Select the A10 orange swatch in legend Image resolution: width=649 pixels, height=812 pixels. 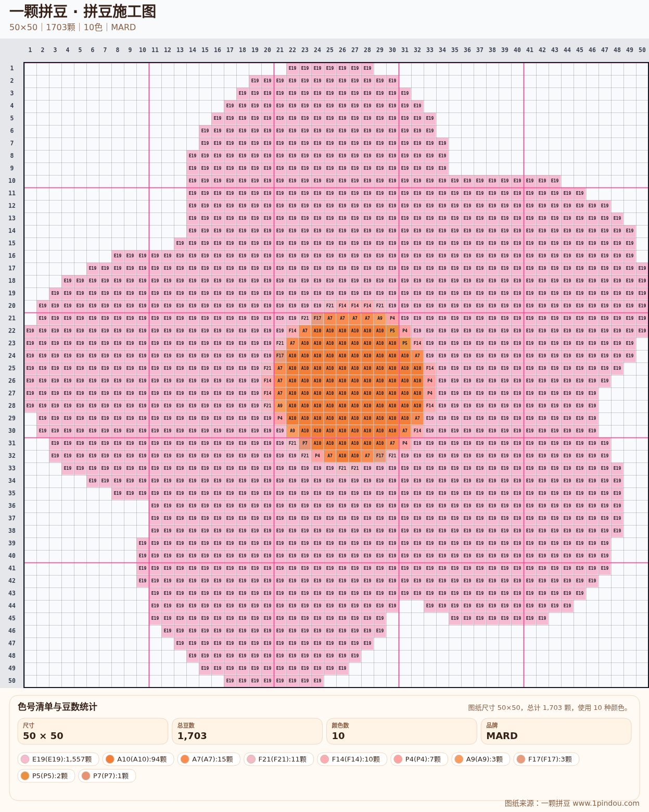110,759
